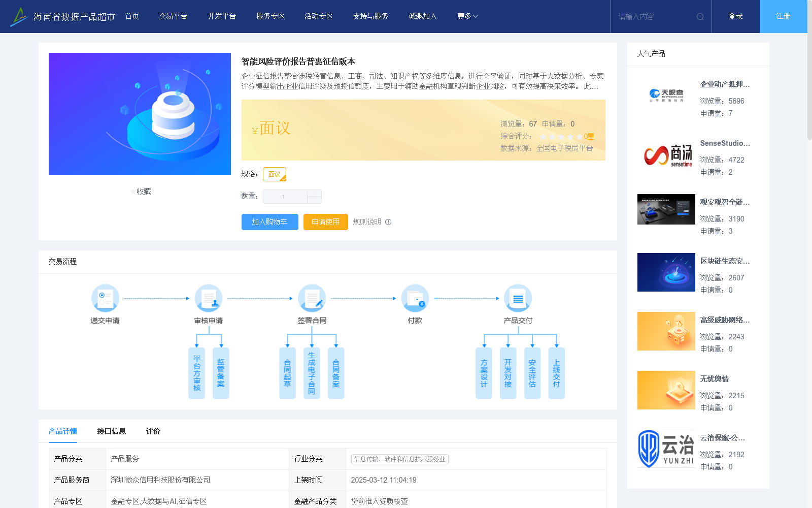Open the 服务专区 menu item

point(270,16)
